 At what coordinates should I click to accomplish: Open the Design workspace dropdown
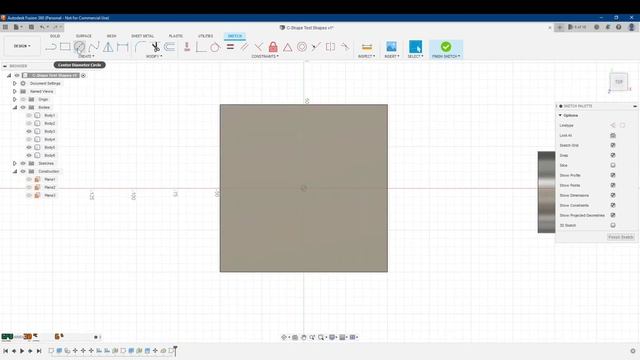pos(22,46)
